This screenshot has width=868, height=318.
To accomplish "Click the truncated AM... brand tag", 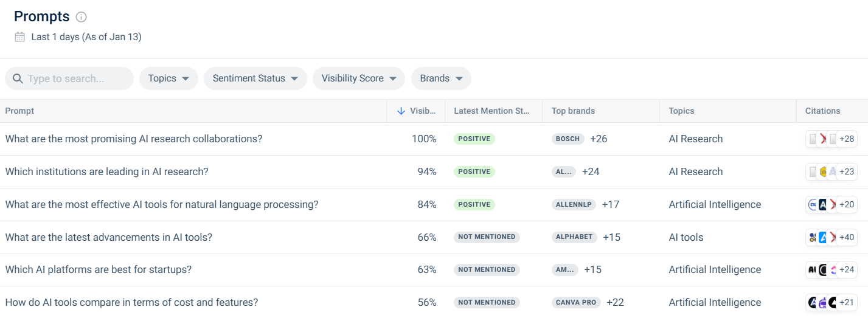I will 565,269.
